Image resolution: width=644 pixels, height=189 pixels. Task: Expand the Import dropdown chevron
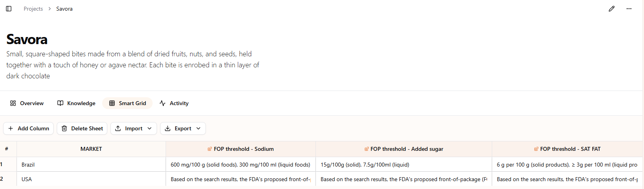point(149,128)
